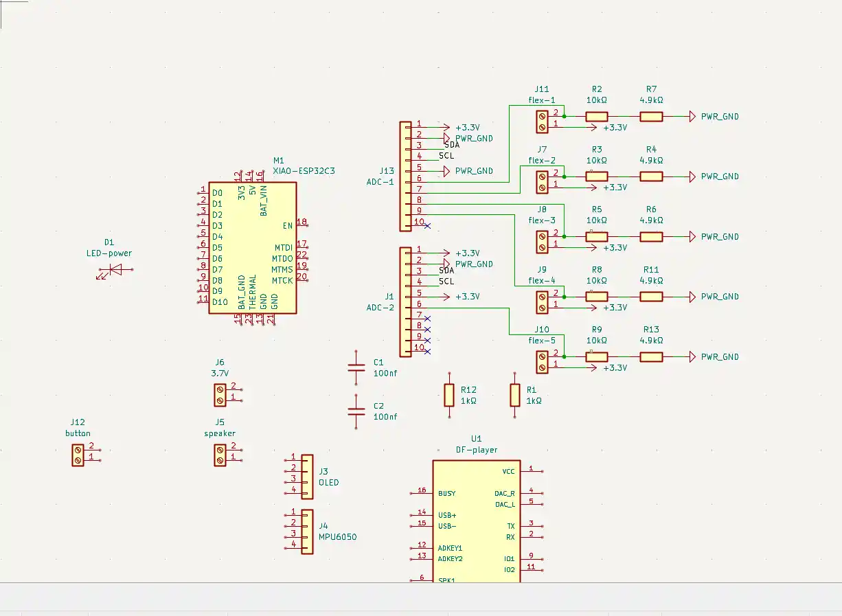The image size is (842, 616).
Task: Click the "MPU6050" label text
Action: pyautogui.click(x=338, y=538)
